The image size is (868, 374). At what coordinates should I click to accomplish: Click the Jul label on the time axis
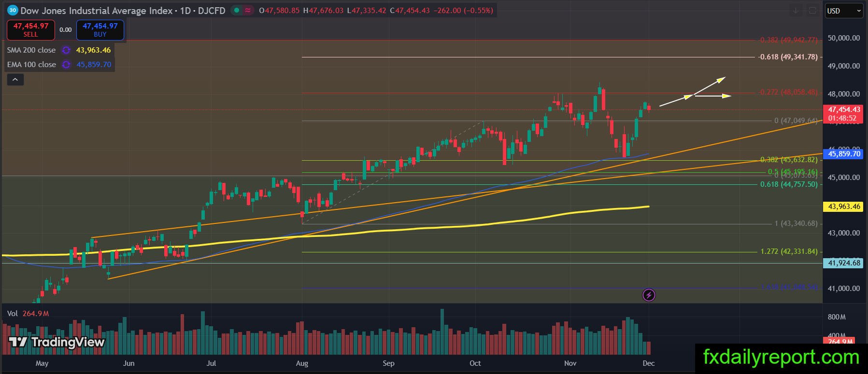tap(211, 363)
